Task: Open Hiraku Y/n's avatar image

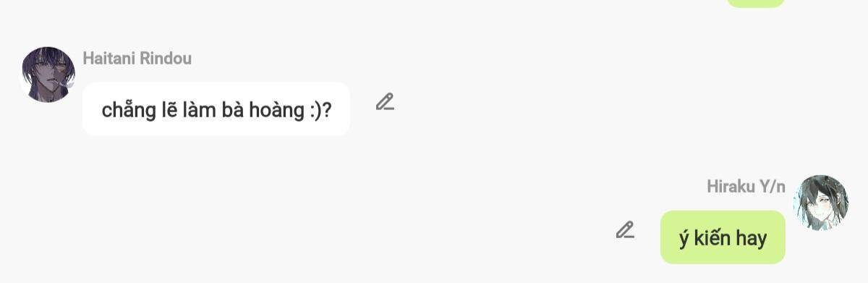Action: (x=821, y=203)
